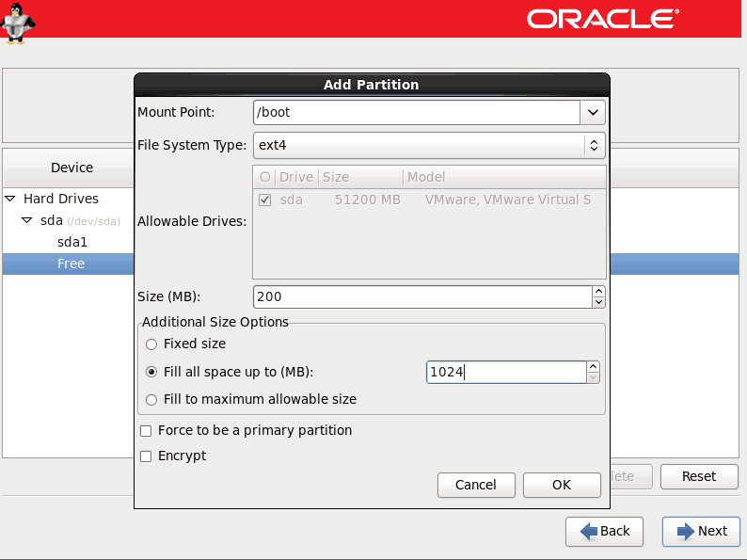747x560 pixels.
Task: Click the Mount Point text field
Action: coord(417,113)
